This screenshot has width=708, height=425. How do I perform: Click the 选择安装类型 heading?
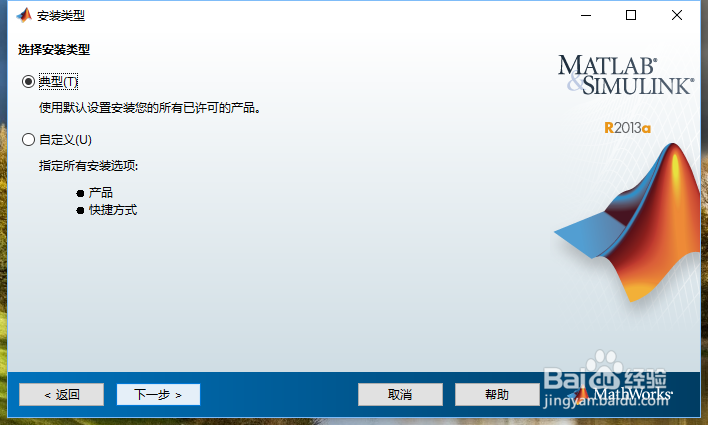[54, 50]
